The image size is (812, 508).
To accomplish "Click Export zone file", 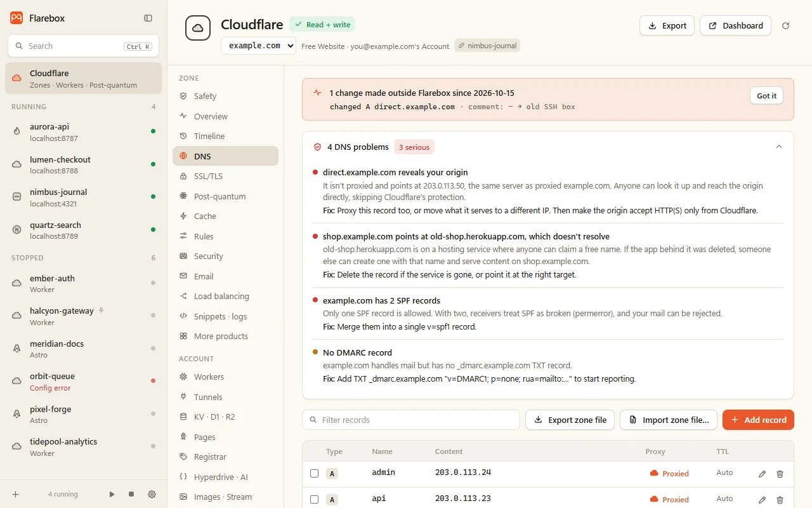I will point(570,420).
